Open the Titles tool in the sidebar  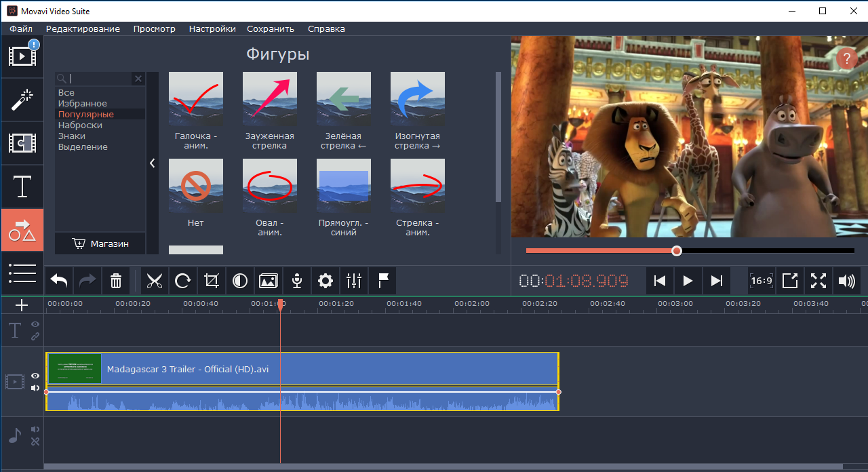(22, 186)
